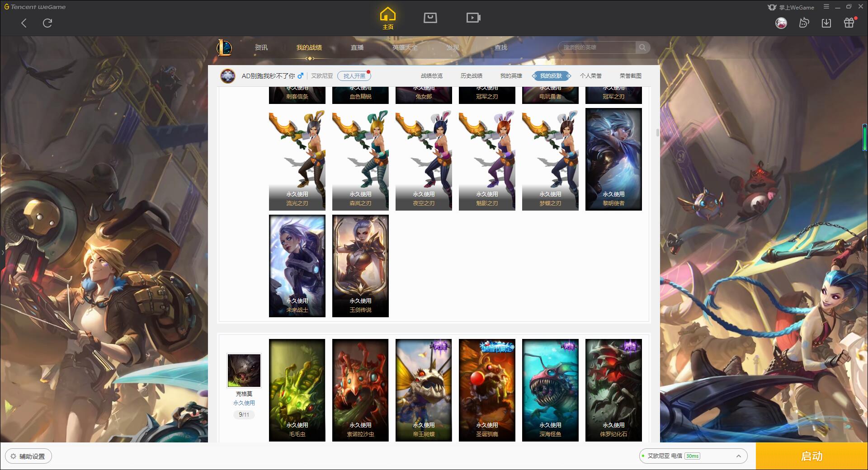Click the 启动 launch button
The height and width of the screenshot is (470, 868).
(x=811, y=456)
